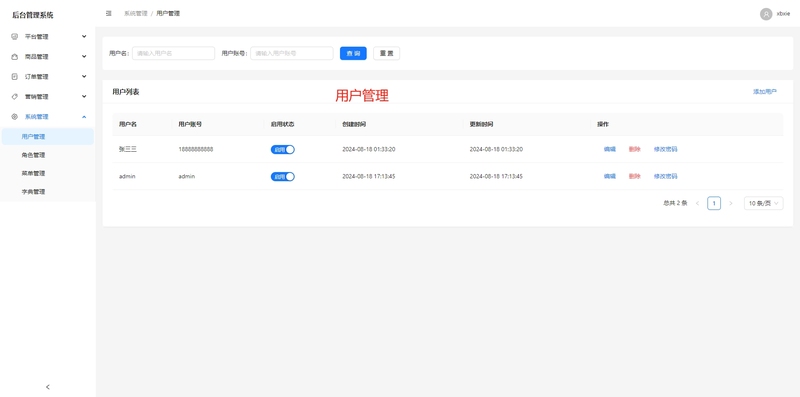Expand 平台管理 submenu chevron
This screenshot has width=800, height=397.
[x=84, y=37]
